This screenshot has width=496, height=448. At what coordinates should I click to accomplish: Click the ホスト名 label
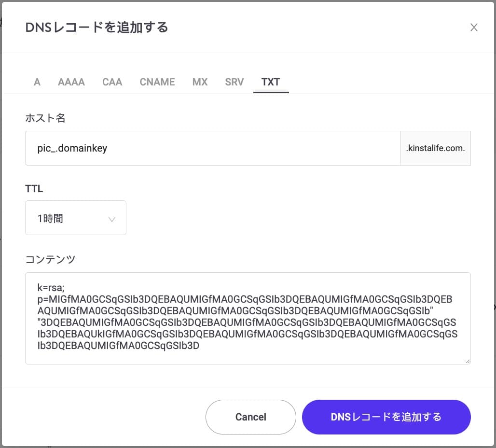(x=45, y=118)
